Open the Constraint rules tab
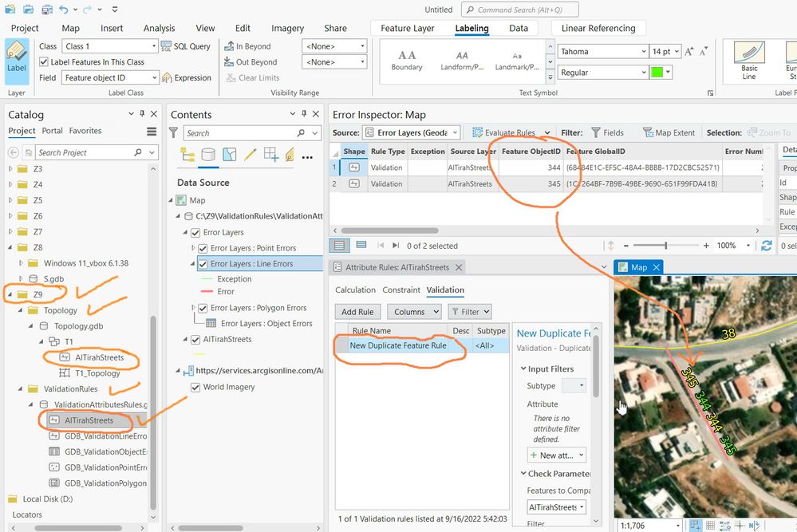Image resolution: width=797 pixels, height=532 pixels. 400,290
